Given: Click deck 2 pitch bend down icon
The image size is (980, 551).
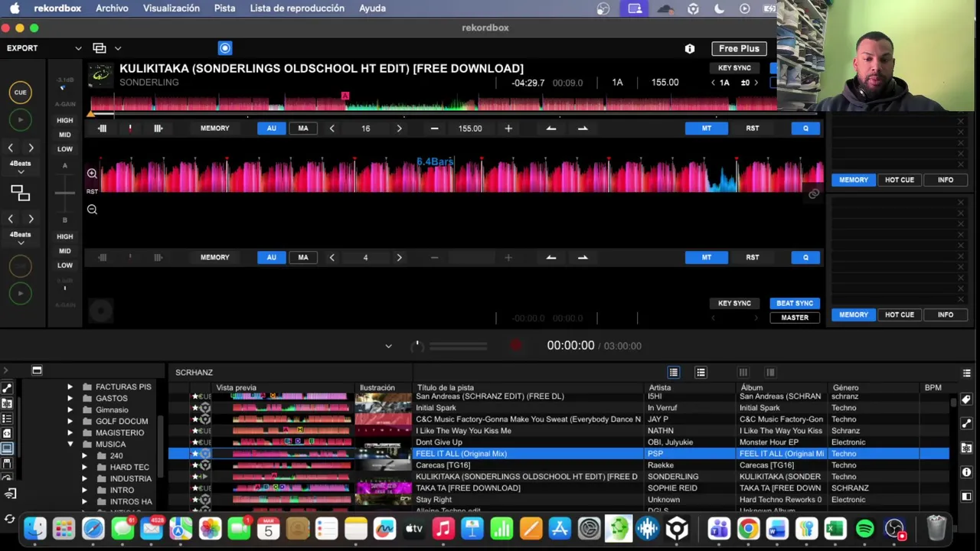Looking at the screenshot, I should (551, 257).
